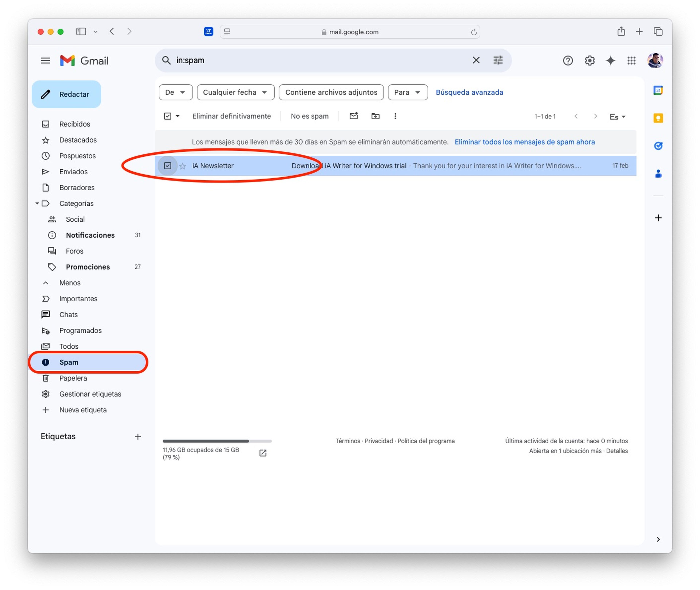Click Eliminar todos los mensajes de spam ahora
The height and width of the screenshot is (590, 700).
(x=524, y=142)
